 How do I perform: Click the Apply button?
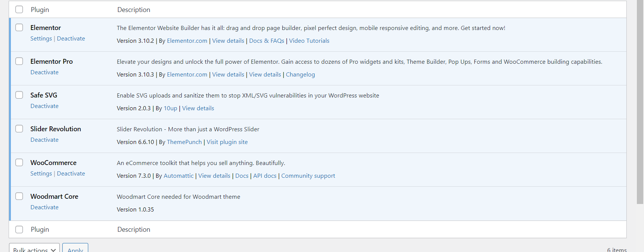point(75,249)
